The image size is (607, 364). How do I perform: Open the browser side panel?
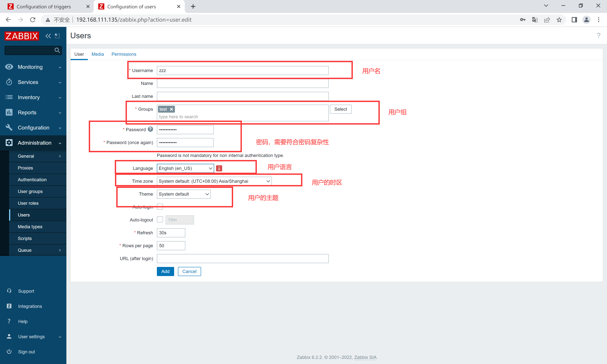(x=574, y=20)
